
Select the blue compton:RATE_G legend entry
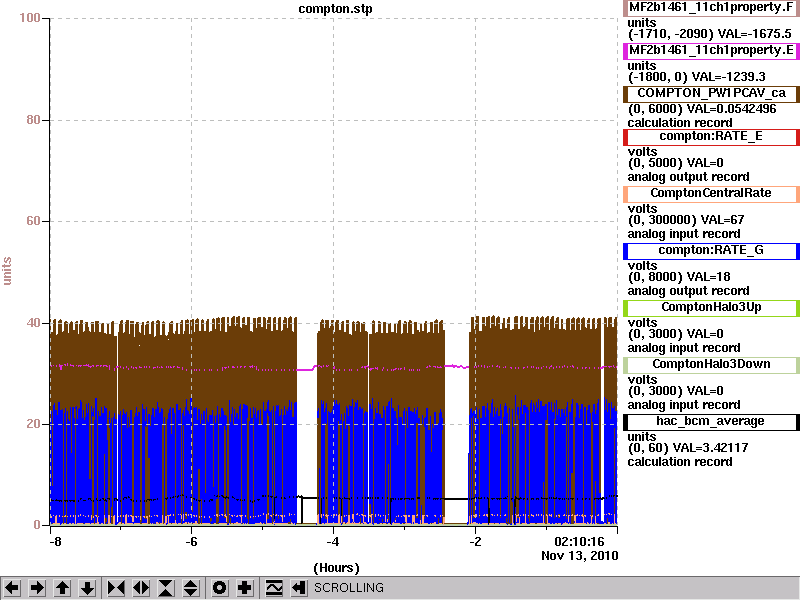(x=711, y=251)
